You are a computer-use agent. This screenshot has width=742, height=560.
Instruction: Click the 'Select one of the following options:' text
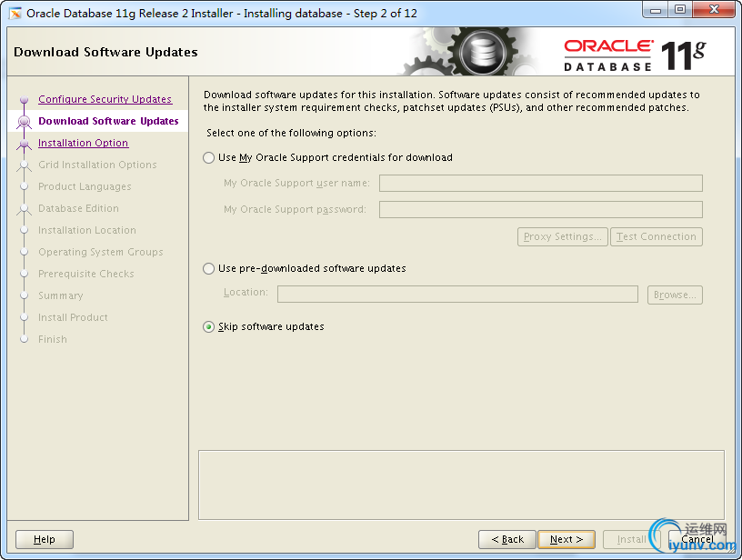click(x=292, y=133)
